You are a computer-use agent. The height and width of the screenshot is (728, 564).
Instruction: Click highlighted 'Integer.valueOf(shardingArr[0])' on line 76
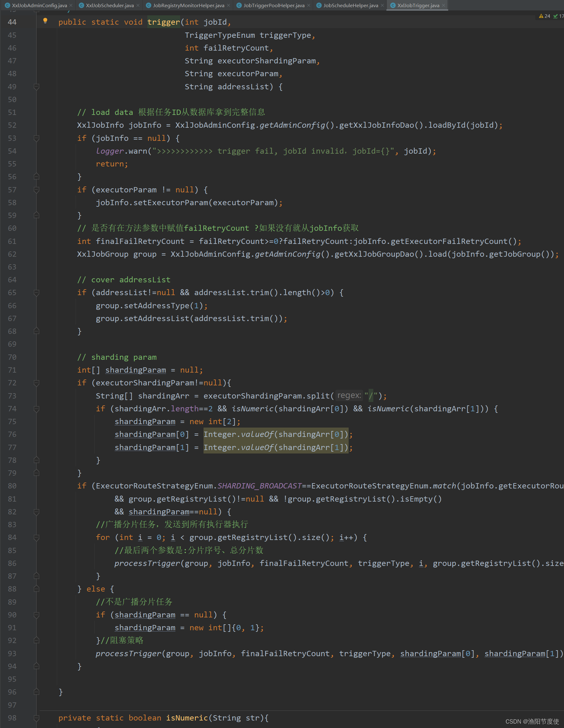click(x=276, y=434)
